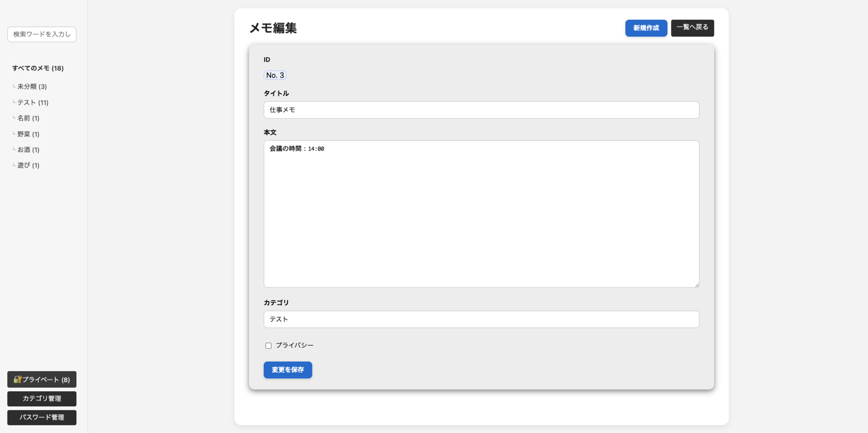Viewport: 868px width, 433px height.
Task: Click the lock icon on プライベート button
Action: pos(17,379)
